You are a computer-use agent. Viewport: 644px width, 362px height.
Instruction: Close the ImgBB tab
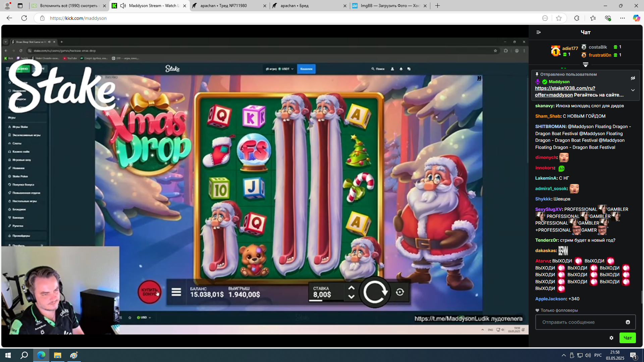click(425, 6)
